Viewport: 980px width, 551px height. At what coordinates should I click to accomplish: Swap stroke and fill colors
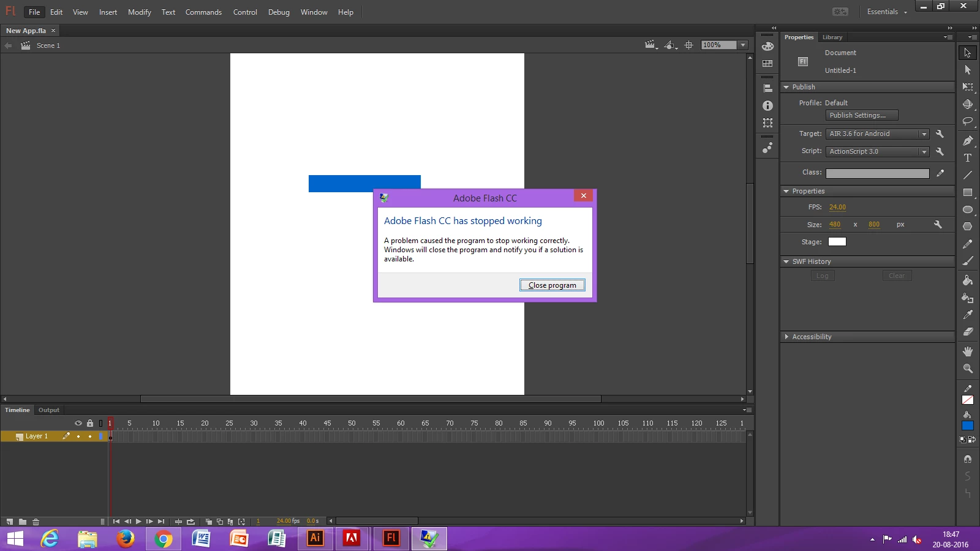pyautogui.click(x=972, y=440)
